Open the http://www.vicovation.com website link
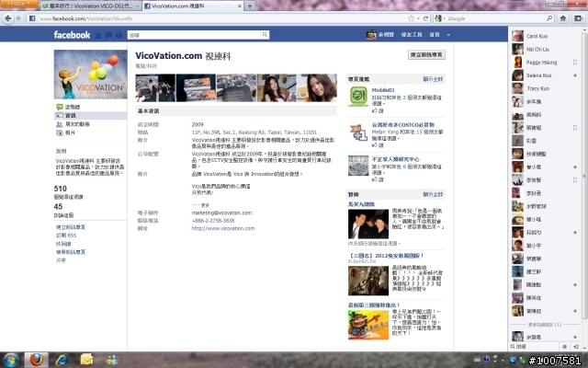 click(x=223, y=228)
